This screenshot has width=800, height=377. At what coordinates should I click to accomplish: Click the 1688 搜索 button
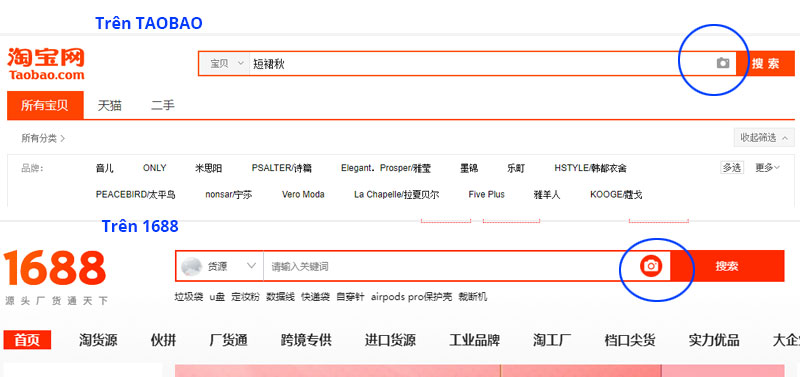click(x=727, y=266)
